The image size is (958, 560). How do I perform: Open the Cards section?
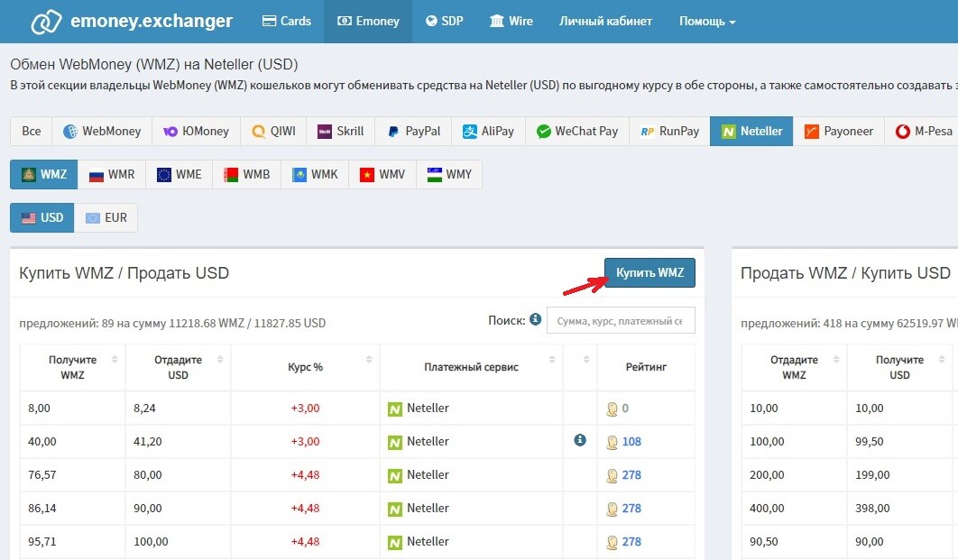coord(287,22)
